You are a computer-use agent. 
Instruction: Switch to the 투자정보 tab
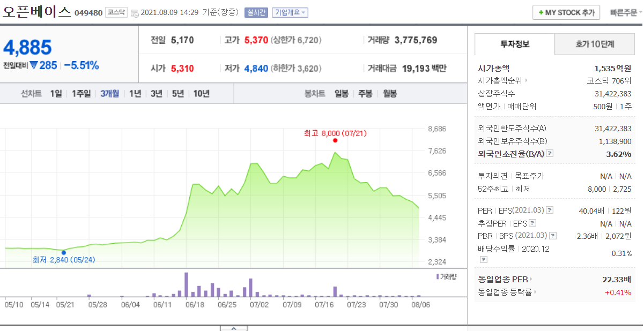[x=514, y=44]
